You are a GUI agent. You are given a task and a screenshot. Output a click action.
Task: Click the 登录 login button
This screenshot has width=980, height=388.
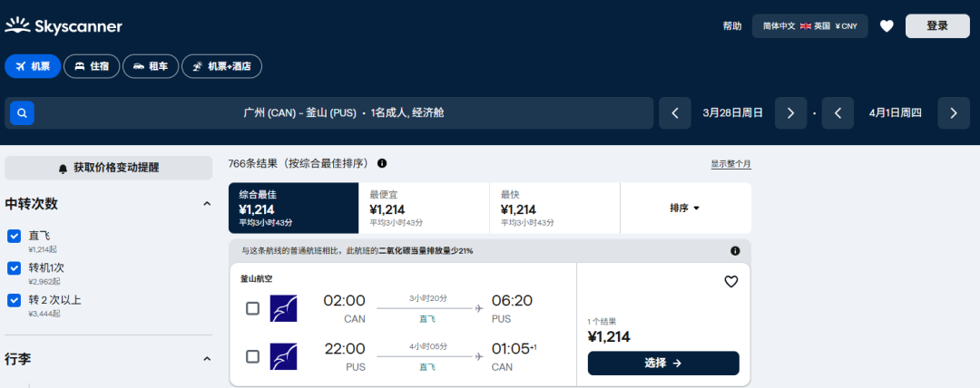click(937, 26)
